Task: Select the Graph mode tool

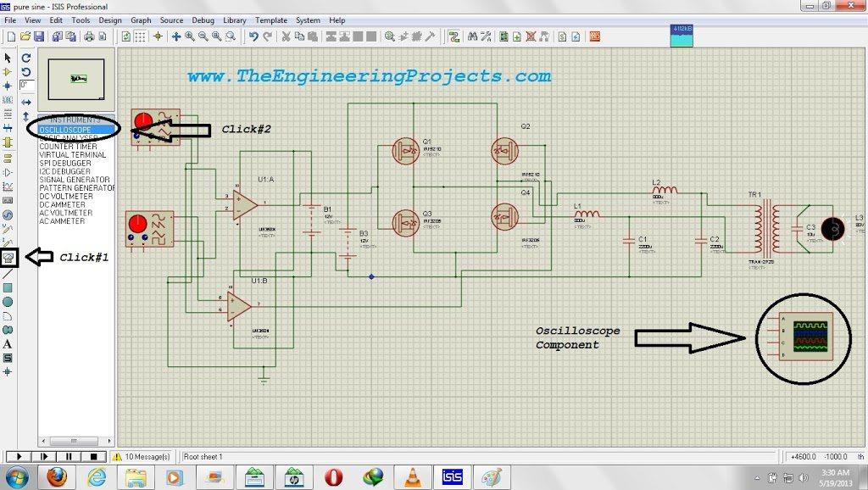Action: [7, 185]
